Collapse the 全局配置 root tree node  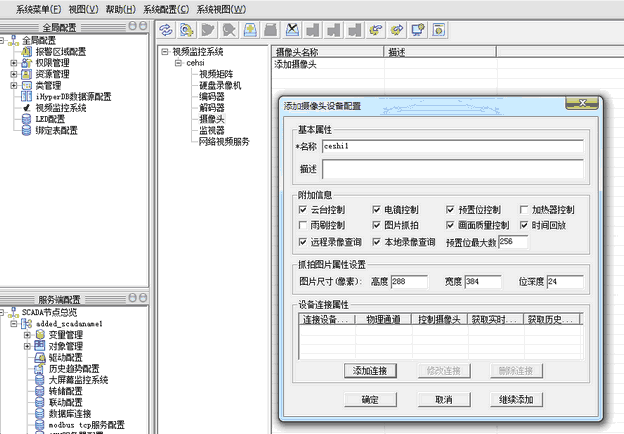1,40
